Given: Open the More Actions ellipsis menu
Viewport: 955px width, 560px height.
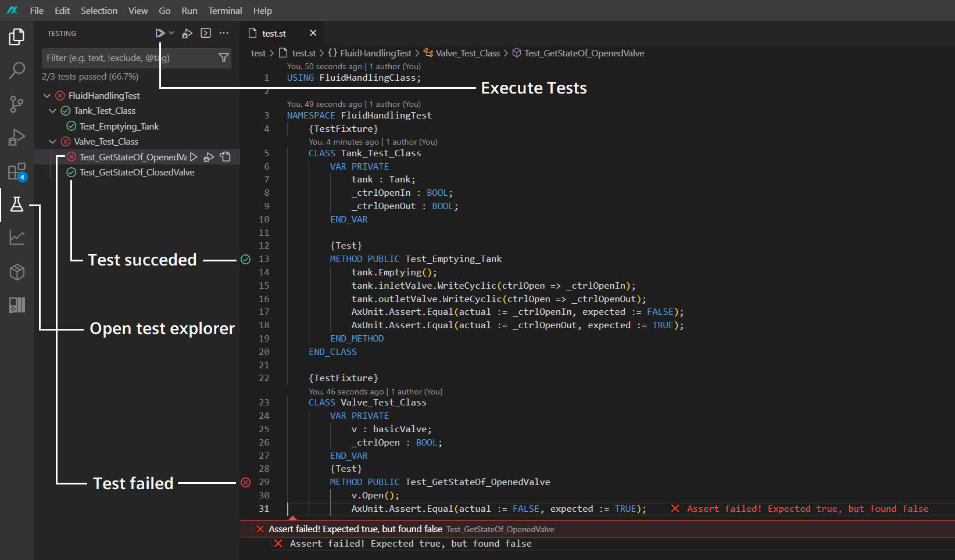Looking at the screenshot, I should click(224, 33).
